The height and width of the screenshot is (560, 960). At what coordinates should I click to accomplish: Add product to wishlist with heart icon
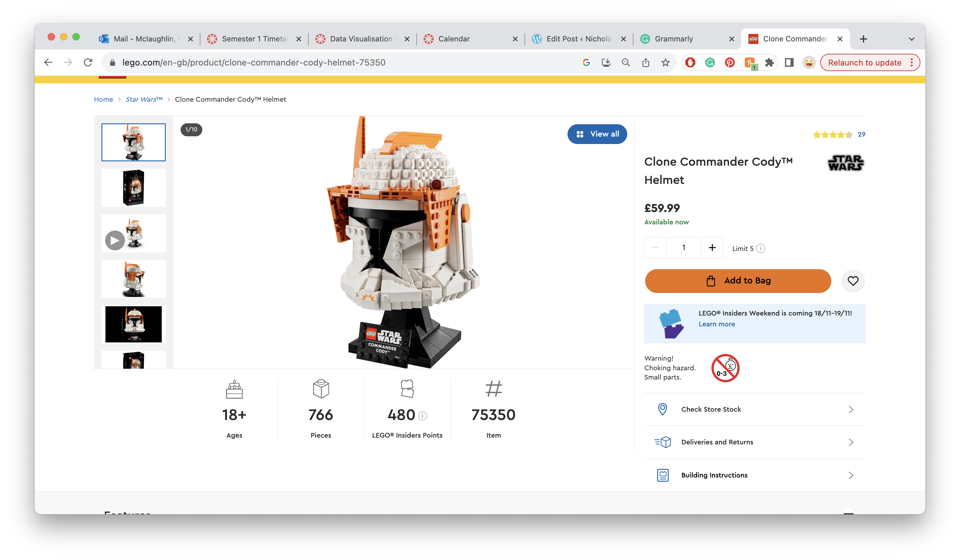click(x=853, y=281)
